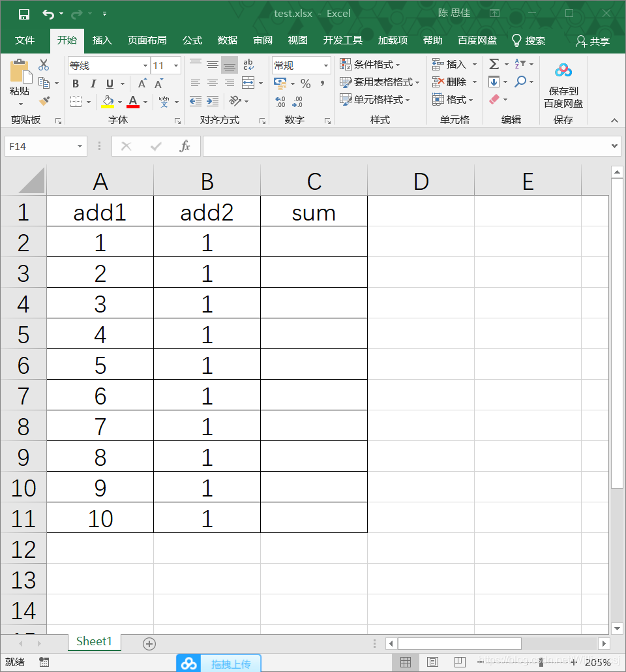Screen dimensions: 626x672
Task: Open the 文件 File menu
Action: [x=24, y=40]
